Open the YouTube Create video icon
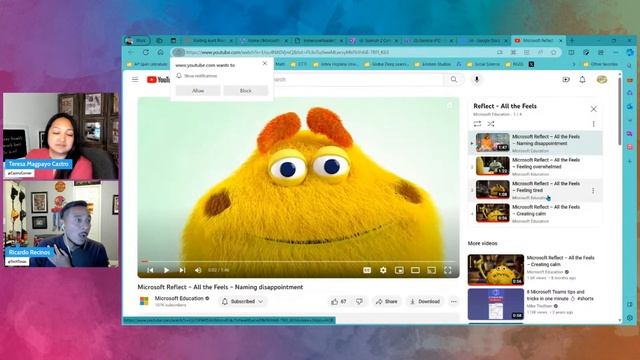 [566, 80]
